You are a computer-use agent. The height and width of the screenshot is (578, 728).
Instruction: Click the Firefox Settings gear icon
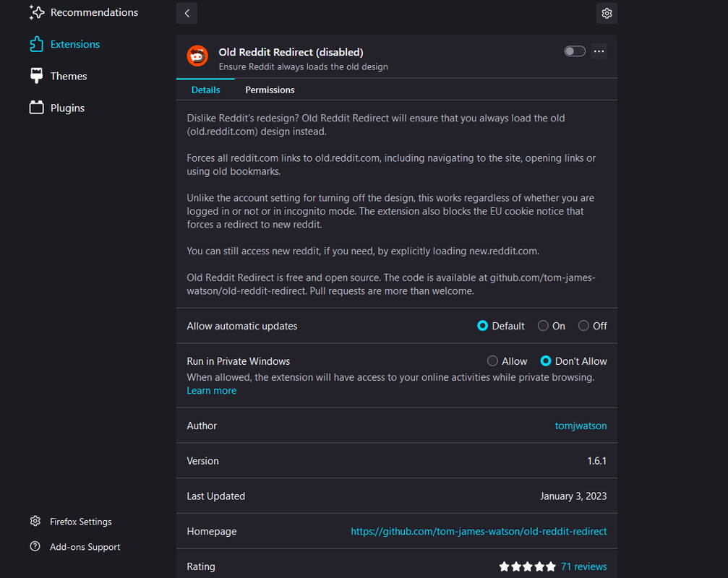pyautogui.click(x=35, y=521)
